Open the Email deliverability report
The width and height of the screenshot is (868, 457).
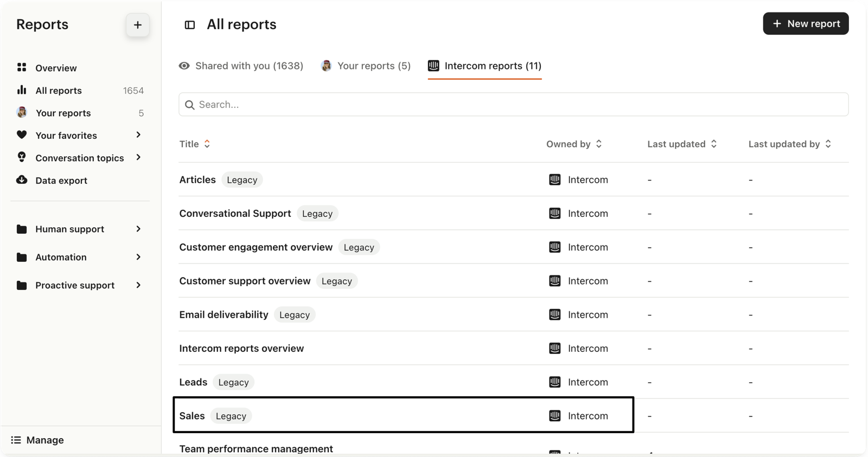click(224, 314)
